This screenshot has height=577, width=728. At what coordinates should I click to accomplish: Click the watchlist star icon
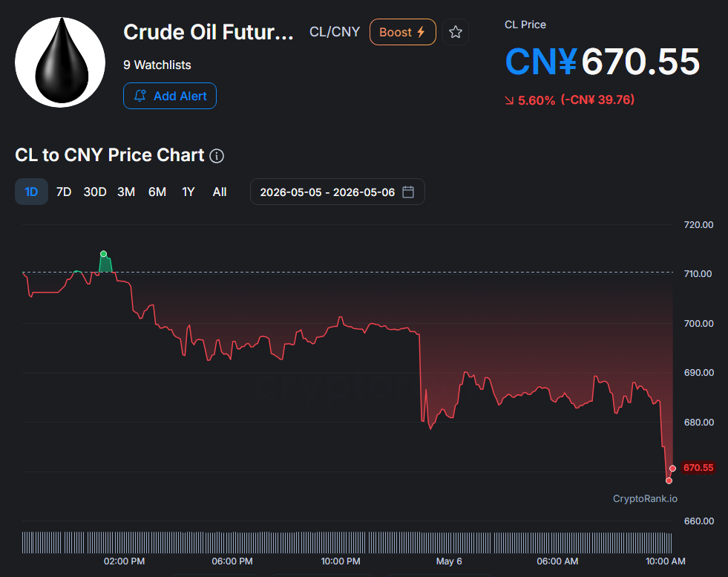pyautogui.click(x=456, y=32)
